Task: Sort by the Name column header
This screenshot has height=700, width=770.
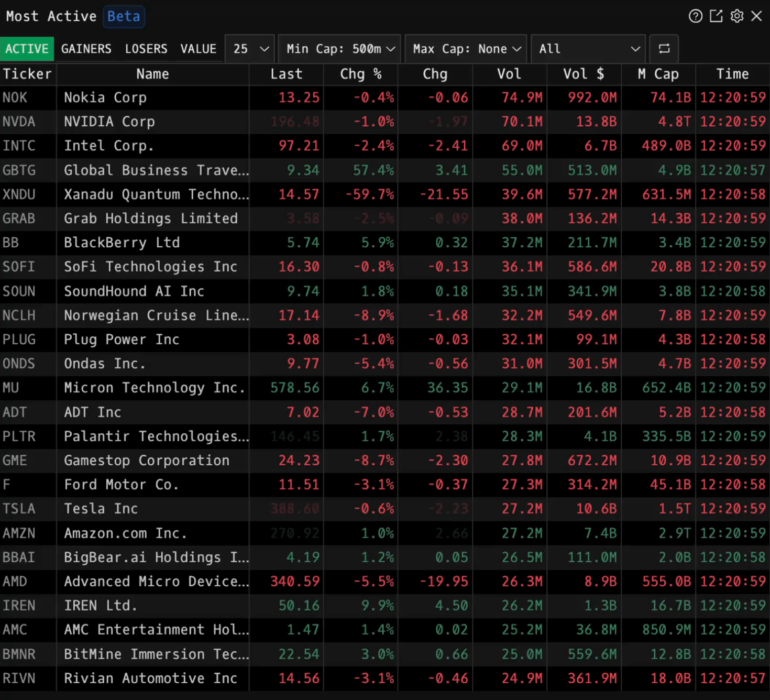Action: 152,74
